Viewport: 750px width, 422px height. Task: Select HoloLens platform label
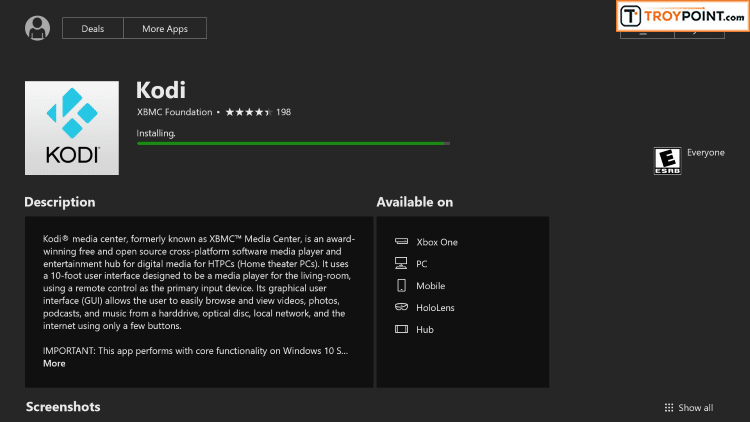(x=435, y=308)
